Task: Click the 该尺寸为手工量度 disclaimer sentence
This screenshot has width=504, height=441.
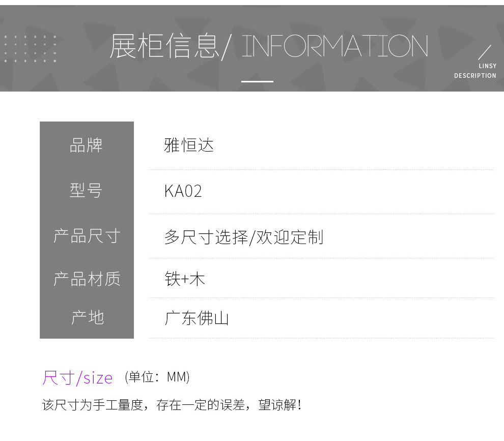Action: pos(172,405)
